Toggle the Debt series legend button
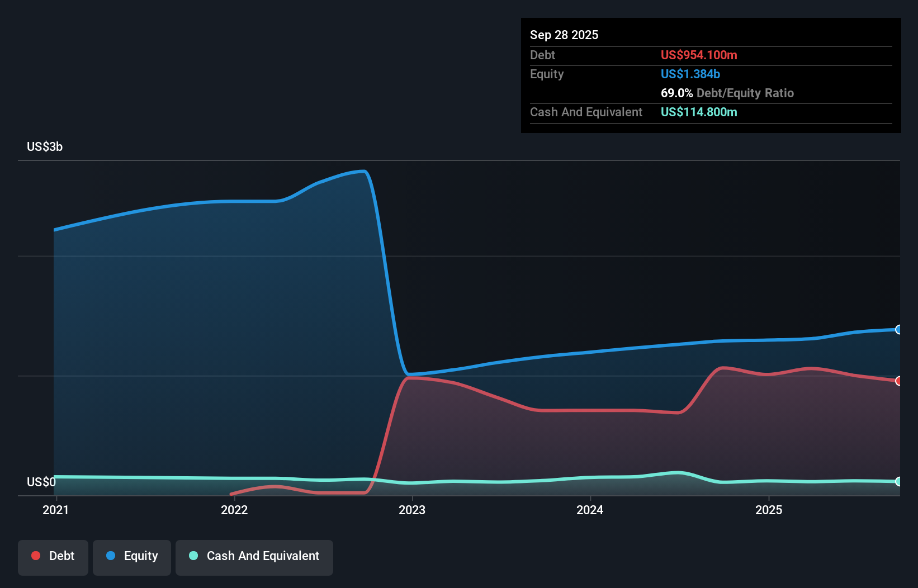Viewport: 918px width, 588px height. click(53, 557)
